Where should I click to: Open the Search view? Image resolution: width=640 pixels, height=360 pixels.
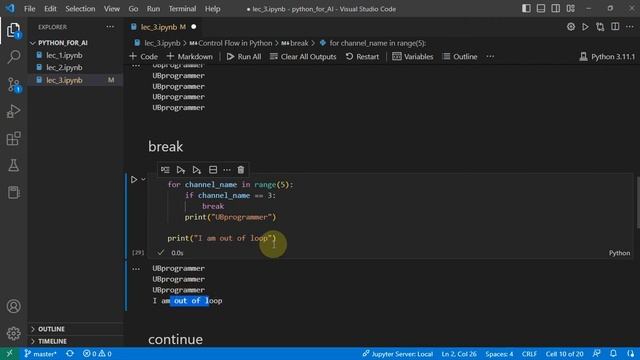(13, 57)
